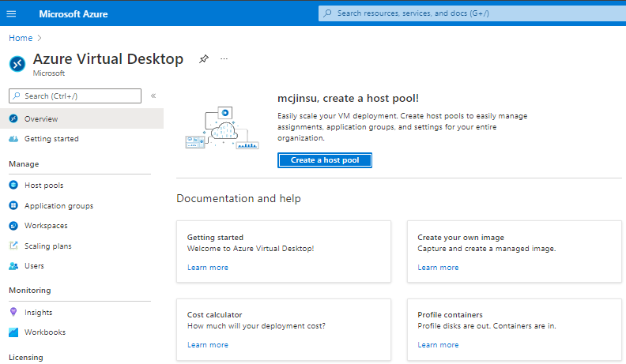Click the Monitoring section label

tap(30, 291)
